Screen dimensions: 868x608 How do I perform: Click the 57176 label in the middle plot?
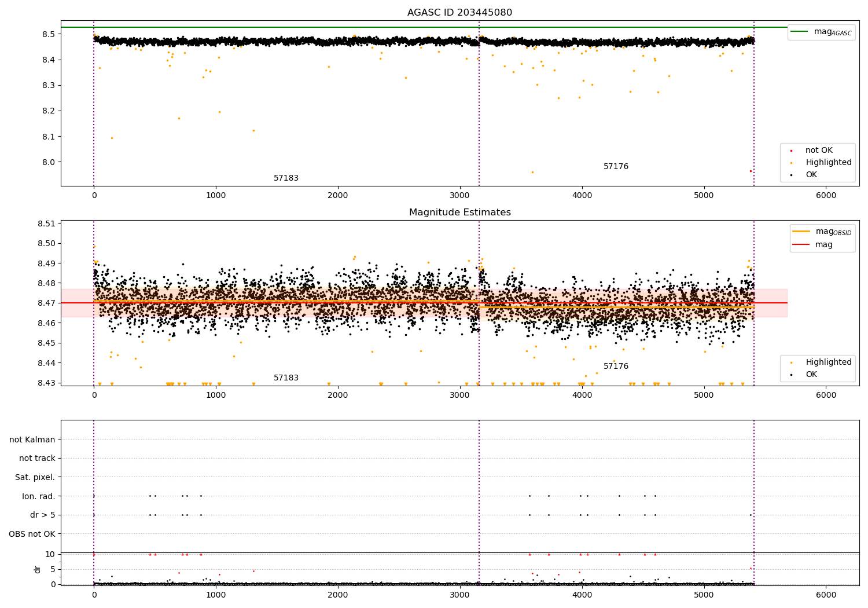(616, 367)
